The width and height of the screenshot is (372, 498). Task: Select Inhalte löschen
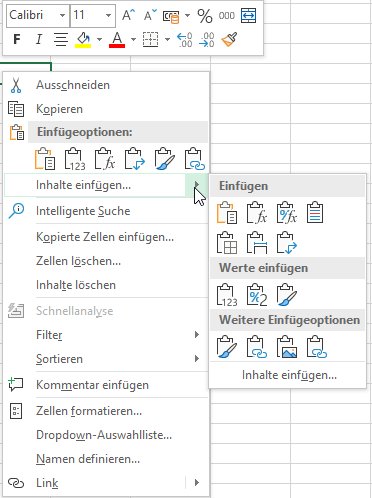click(x=106, y=285)
